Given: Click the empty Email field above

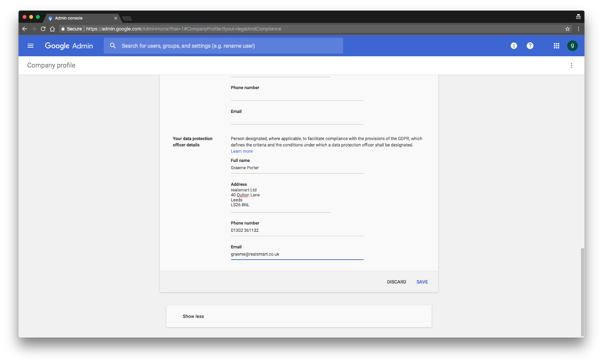Looking at the screenshot, I should tap(297, 119).
